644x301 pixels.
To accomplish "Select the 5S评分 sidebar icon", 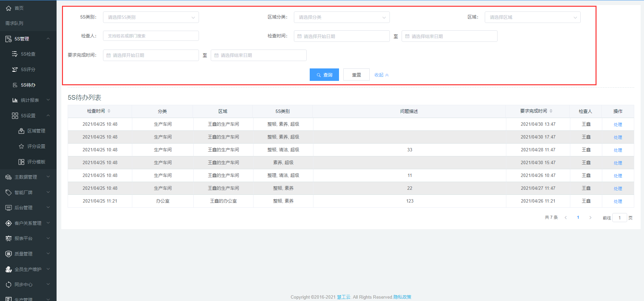I will (15, 69).
